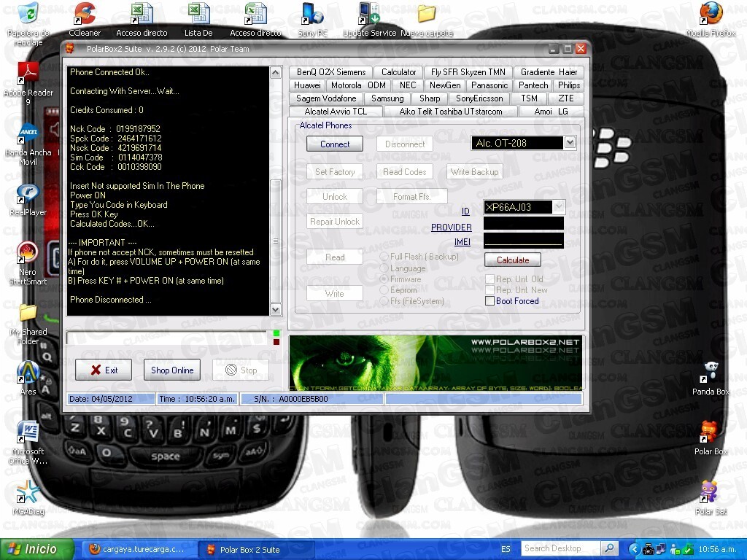Select the Samsung tab
747x560 pixels.
[x=387, y=98]
